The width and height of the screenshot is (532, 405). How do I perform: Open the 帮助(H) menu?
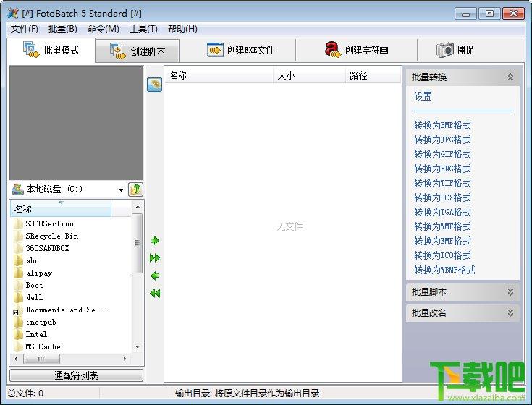pyautogui.click(x=182, y=29)
